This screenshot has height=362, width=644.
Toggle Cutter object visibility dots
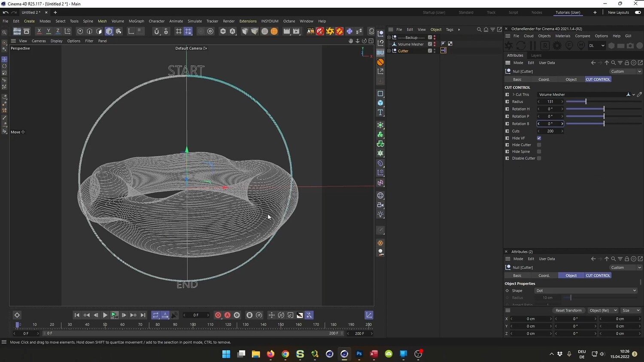[x=434, y=51]
